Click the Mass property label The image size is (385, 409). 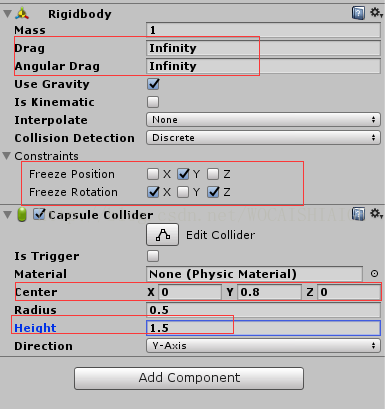pos(30,30)
